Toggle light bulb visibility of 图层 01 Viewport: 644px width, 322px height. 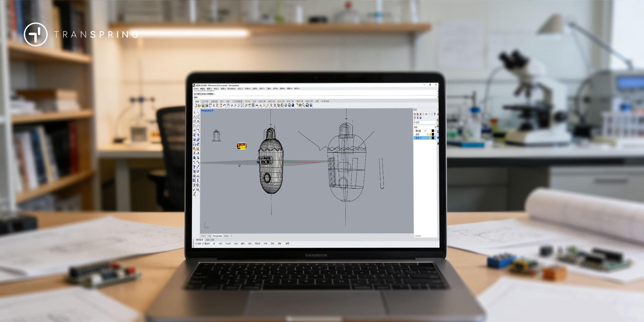(428, 138)
